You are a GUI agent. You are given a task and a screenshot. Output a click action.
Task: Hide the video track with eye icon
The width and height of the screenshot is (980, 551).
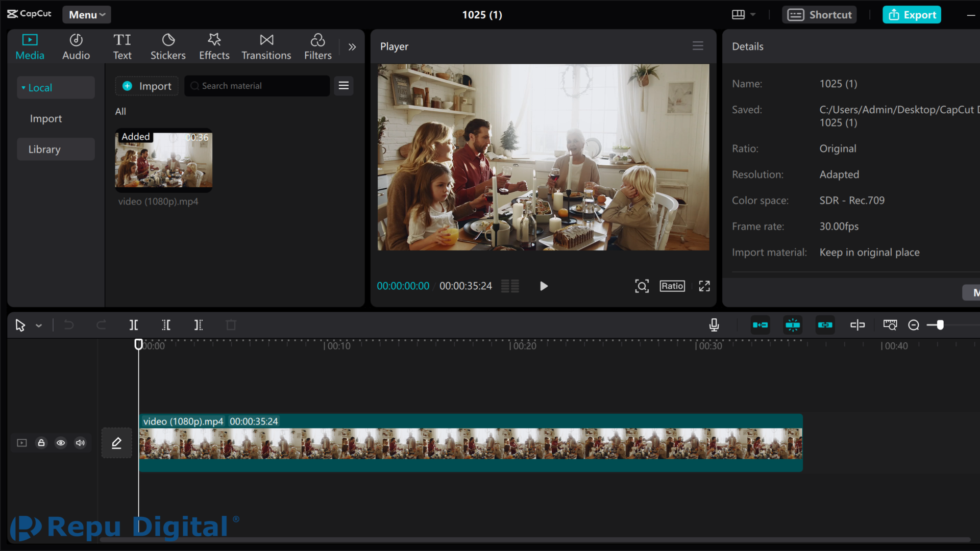[x=61, y=443]
